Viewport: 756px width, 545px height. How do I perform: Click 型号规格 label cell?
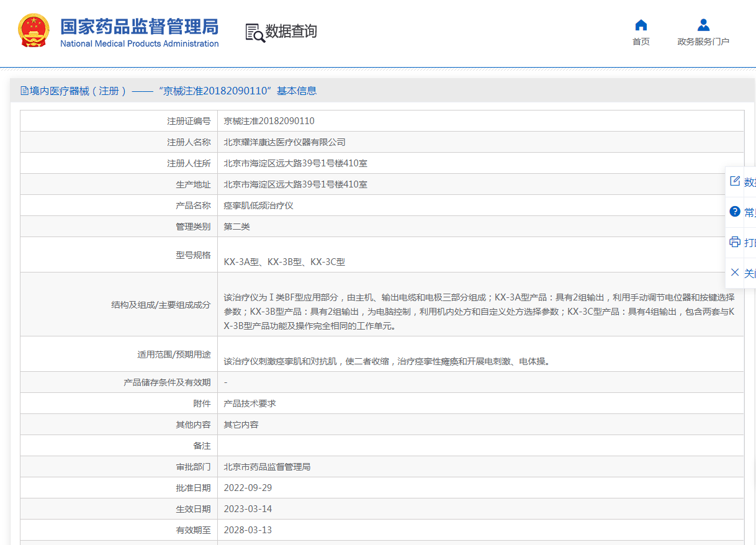(119, 254)
